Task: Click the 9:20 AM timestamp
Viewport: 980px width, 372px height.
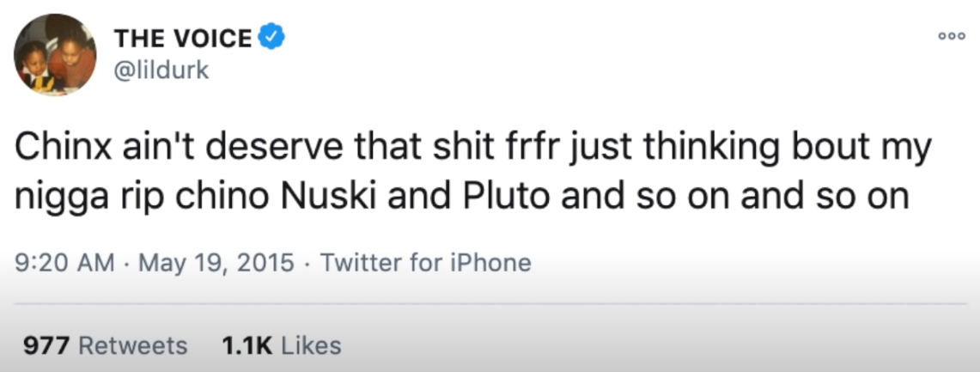Action: 65,262
